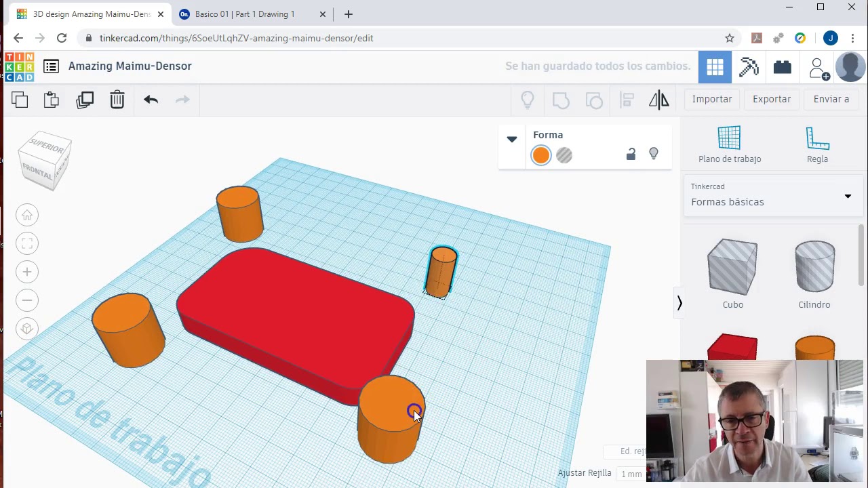Activate the Mirror (flip) tool
The image size is (868, 488).
tap(659, 100)
